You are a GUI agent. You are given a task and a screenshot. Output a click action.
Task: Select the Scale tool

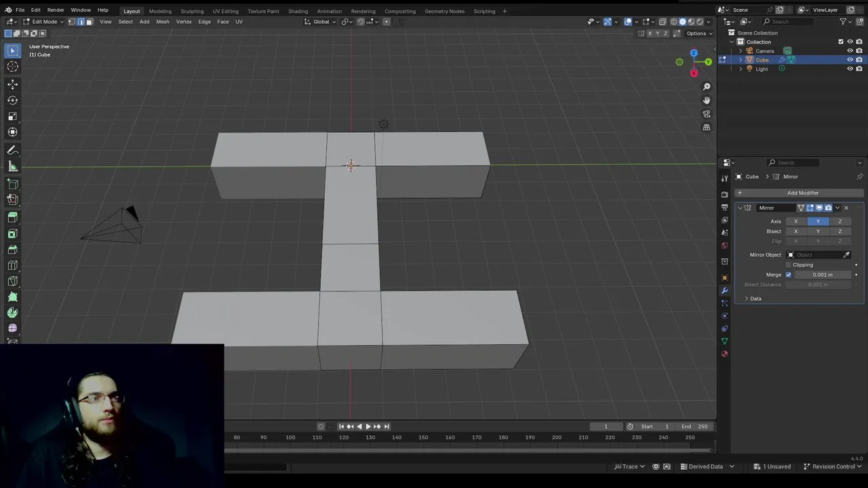tap(12, 116)
